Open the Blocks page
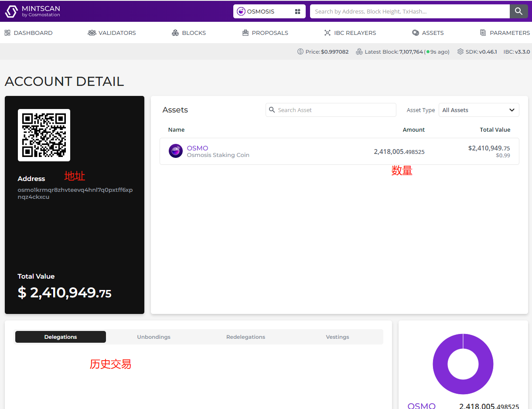The width and height of the screenshot is (532, 409). point(189,33)
